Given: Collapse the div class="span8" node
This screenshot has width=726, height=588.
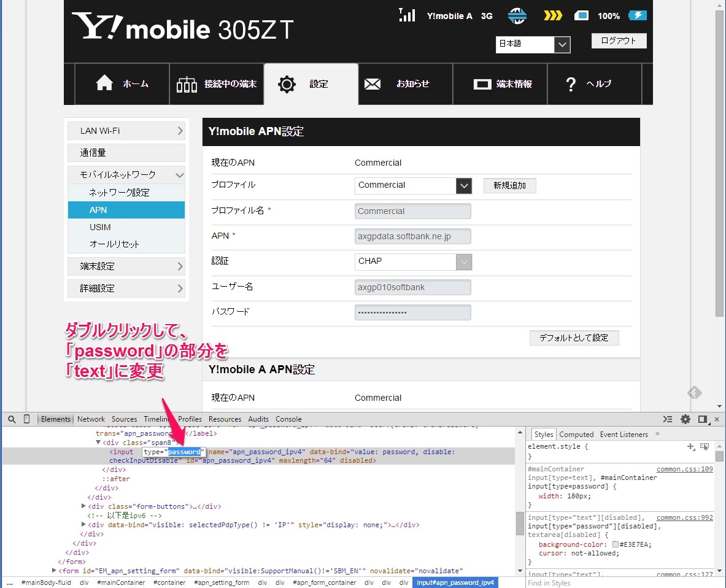Looking at the screenshot, I should [98, 442].
